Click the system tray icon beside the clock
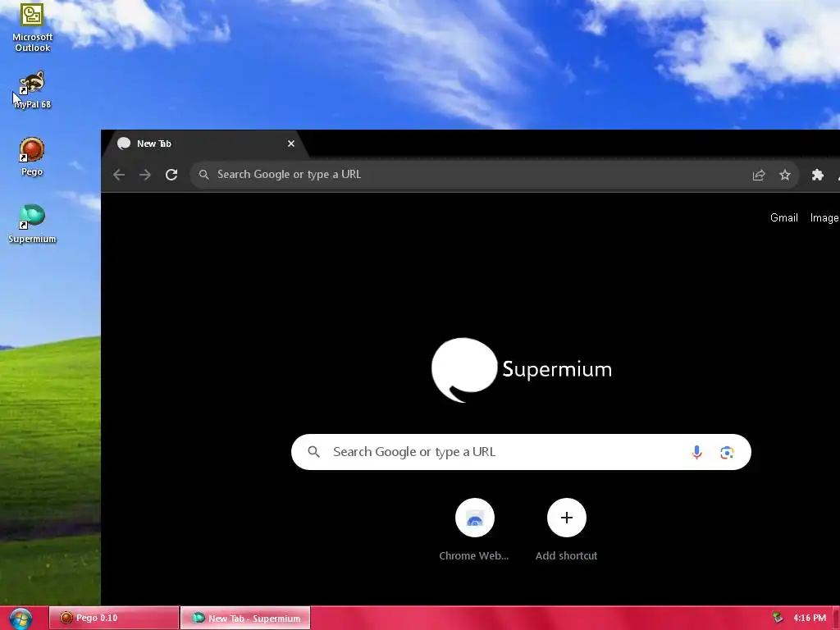Screen dimensions: 840x630 tap(778, 618)
